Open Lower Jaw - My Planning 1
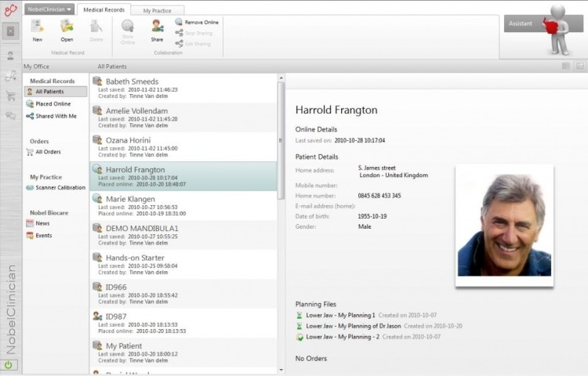This screenshot has width=588, height=376. click(x=340, y=315)
